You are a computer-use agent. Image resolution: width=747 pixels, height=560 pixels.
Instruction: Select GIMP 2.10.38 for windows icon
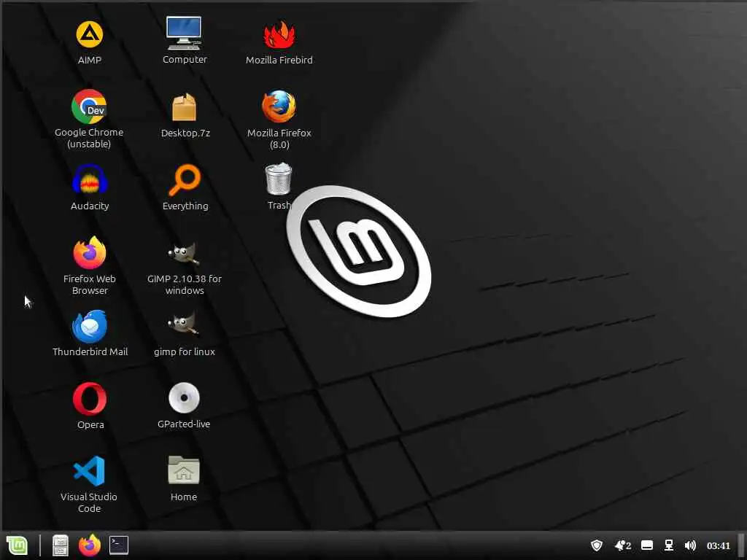pos(184,254)
